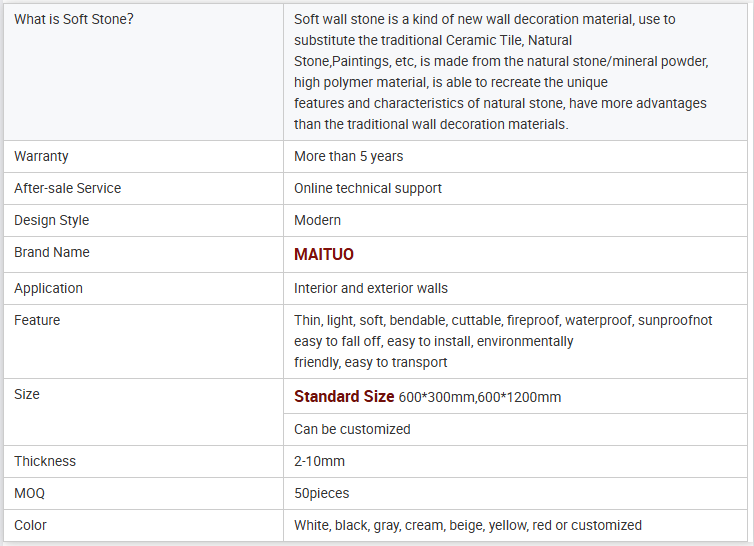Click the 'Can be customized' cell
Image resolution: width=754 pixels, height=546 pixels.
pyautogui.click(x=352, y=429)
